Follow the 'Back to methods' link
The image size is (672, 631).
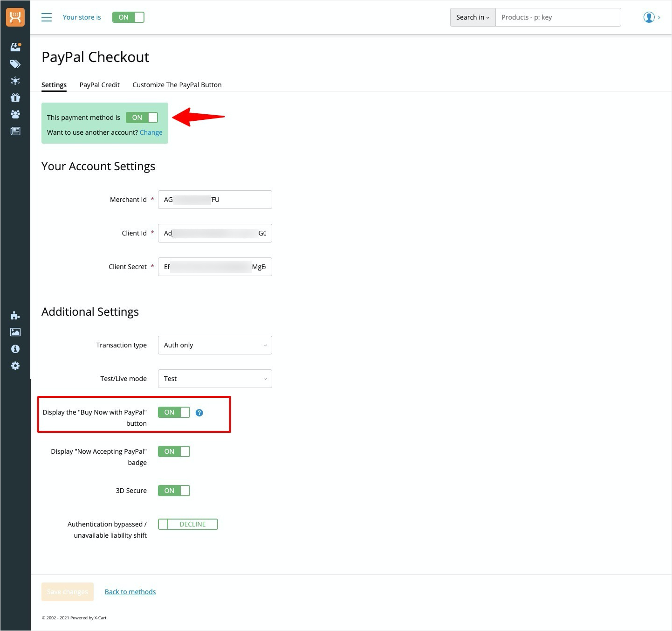pos(130,592)
